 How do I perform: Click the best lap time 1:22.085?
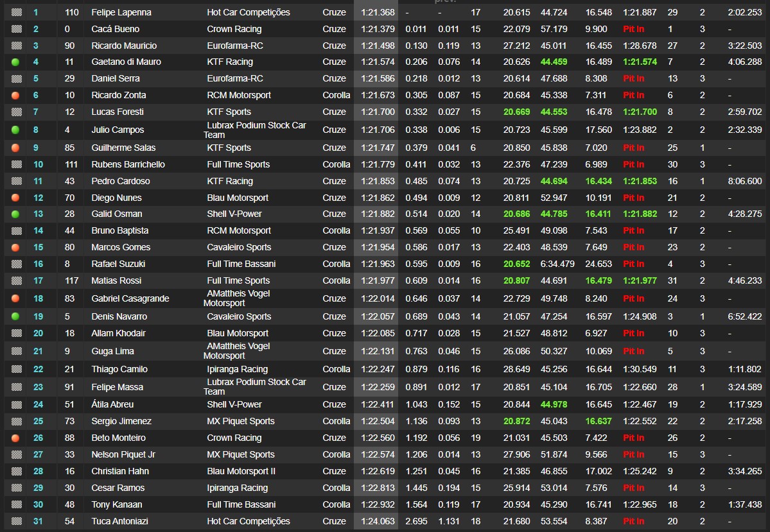click(378, 333)
